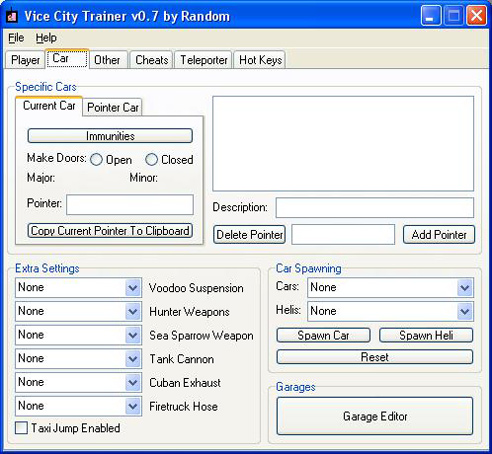Viewport: 492px width, 454px height.
Task: Click the Add Pointer button
Action: (x=439, y=234)
